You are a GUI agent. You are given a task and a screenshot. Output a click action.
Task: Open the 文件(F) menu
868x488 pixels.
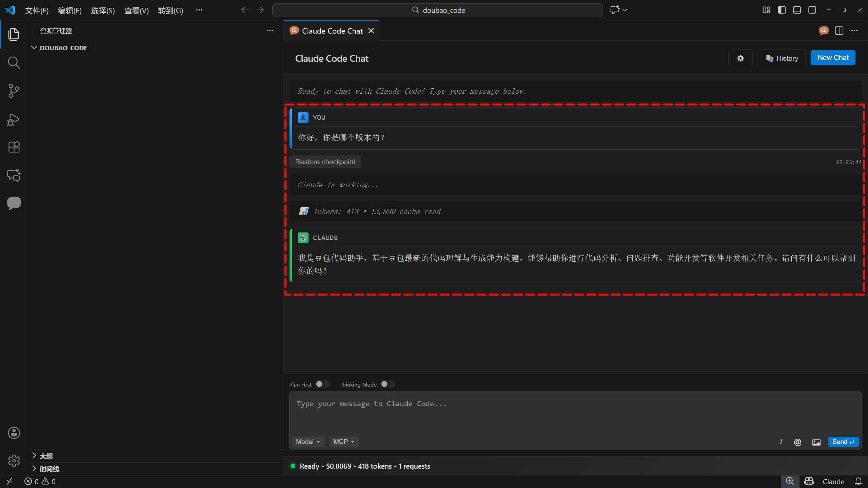click(37, 11)
